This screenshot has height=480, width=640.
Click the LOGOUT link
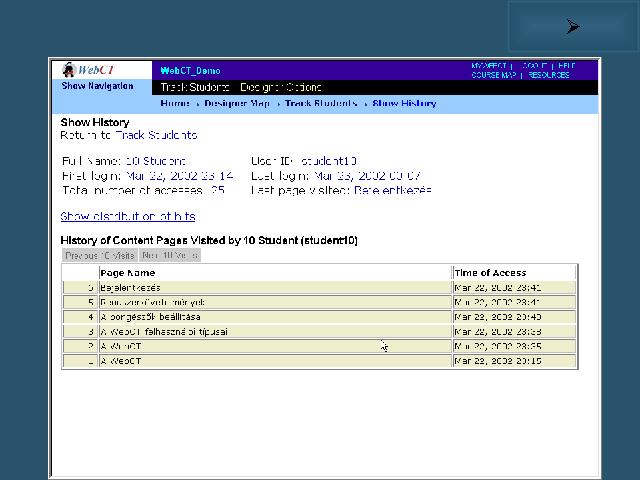(x=535, y=66)
